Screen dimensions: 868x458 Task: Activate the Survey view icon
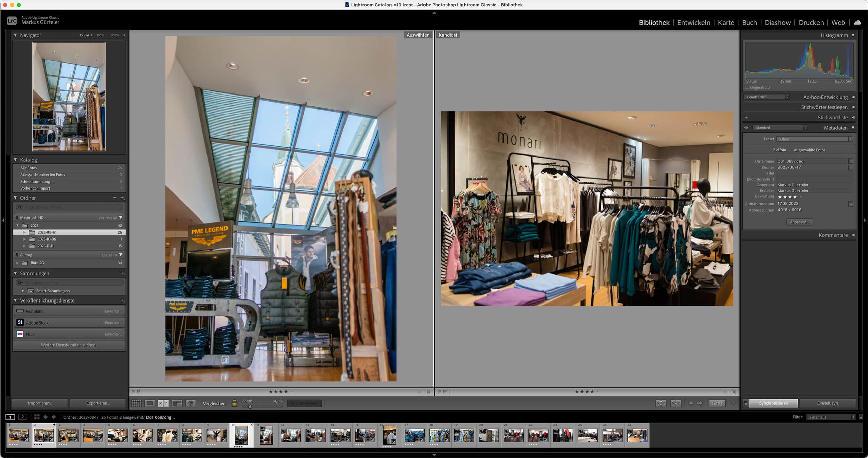[x=177, y=403]
